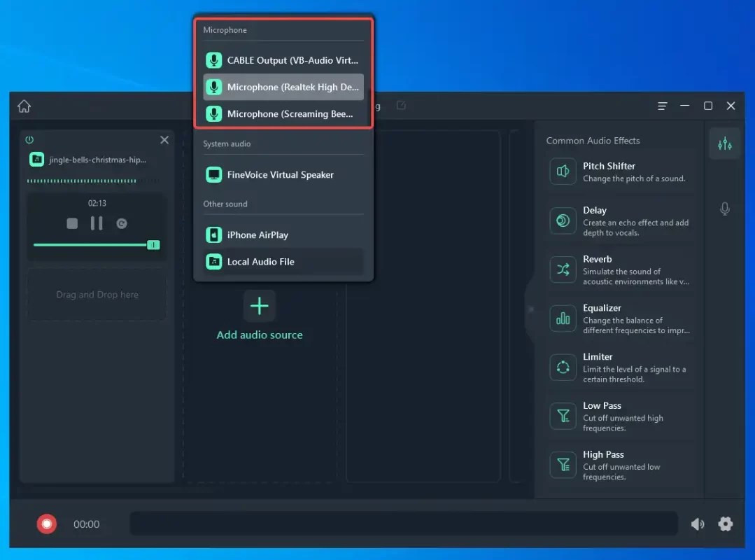Pick Microphone (Screaming Bee...) source
The height and width of the screenshot is (560, 755).
pos(283,114)
